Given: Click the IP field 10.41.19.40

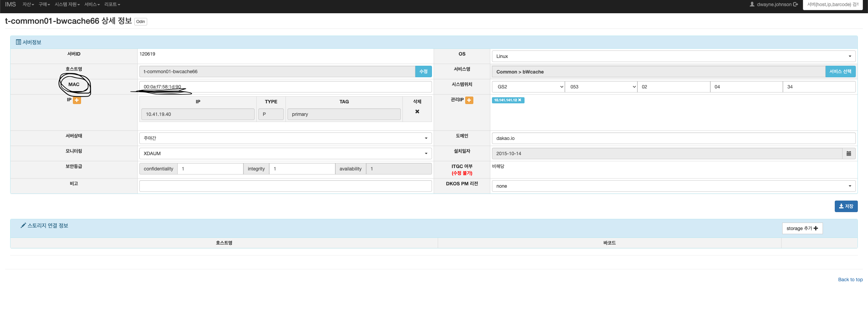Looking at the screenshot, I should click(198, 114).
